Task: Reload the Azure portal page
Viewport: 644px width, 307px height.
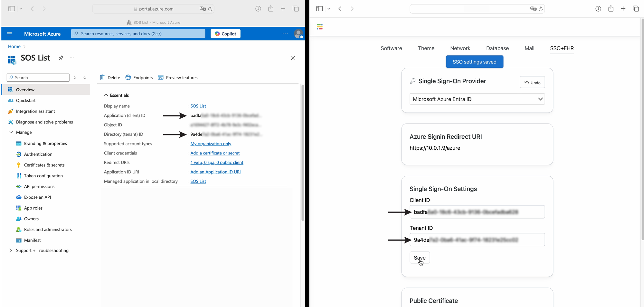Action: click(x=210, y=9)
